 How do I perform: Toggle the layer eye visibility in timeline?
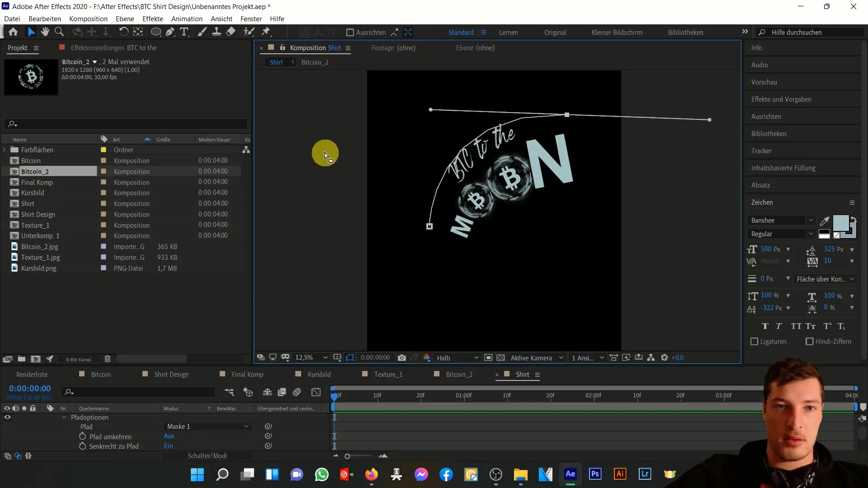pyautogui.click(x=7, y=417)
